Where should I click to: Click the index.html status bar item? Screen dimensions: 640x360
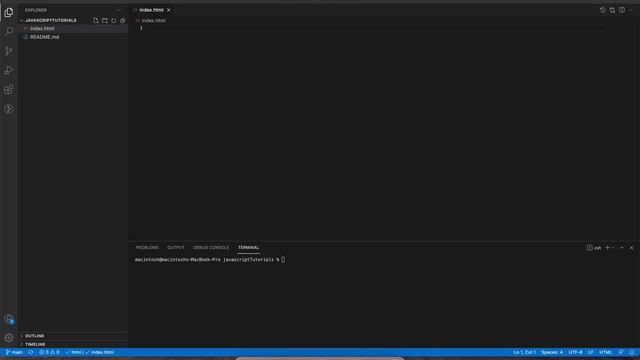pos(100,352)
